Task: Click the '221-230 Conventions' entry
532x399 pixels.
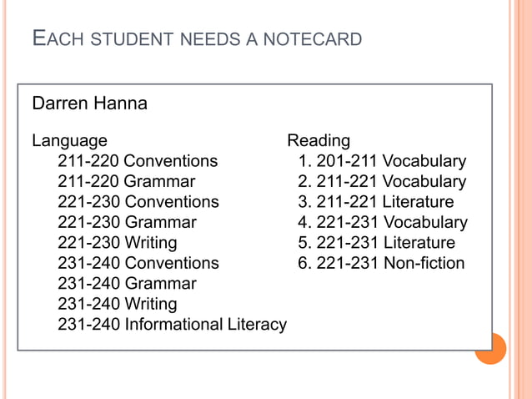Action: pyautogui.click(x=138, y=201)
